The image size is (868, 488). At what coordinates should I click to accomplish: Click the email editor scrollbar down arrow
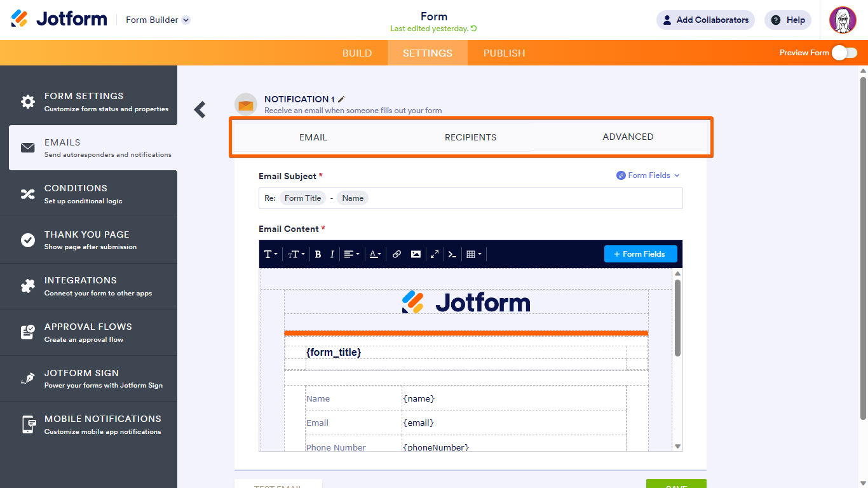click(x=677, y=446)
